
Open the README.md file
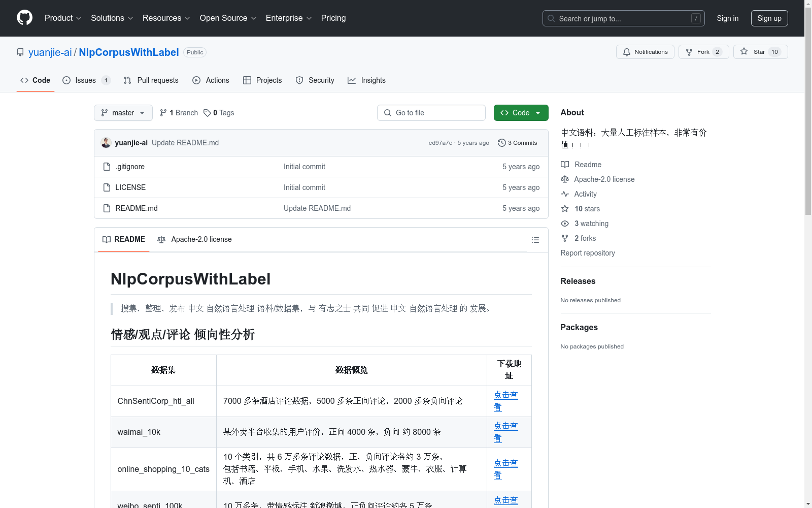[x=137, y=208]
